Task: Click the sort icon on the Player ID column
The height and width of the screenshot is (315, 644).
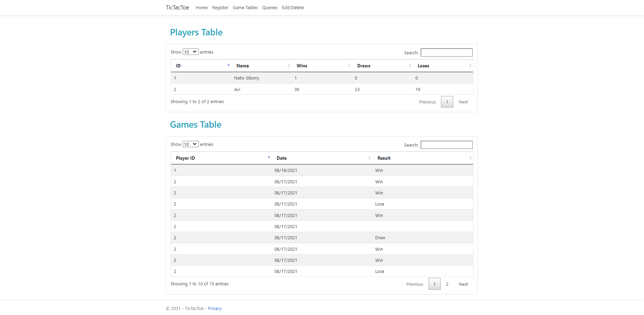Action: pos(269,157)
